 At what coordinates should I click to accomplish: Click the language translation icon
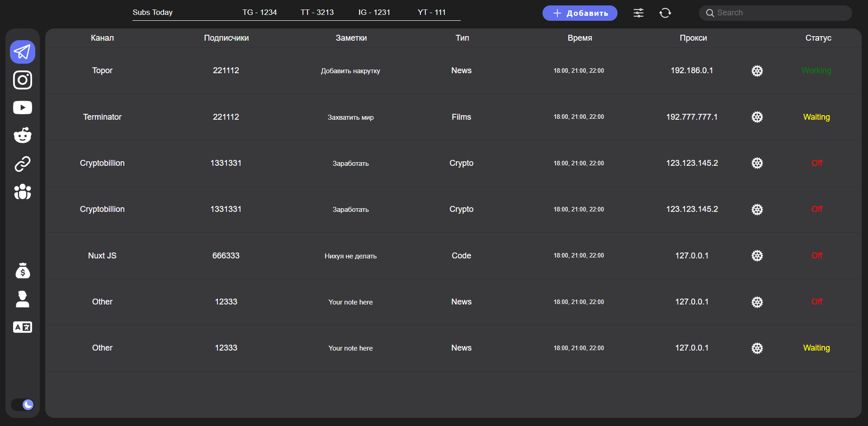23,327
